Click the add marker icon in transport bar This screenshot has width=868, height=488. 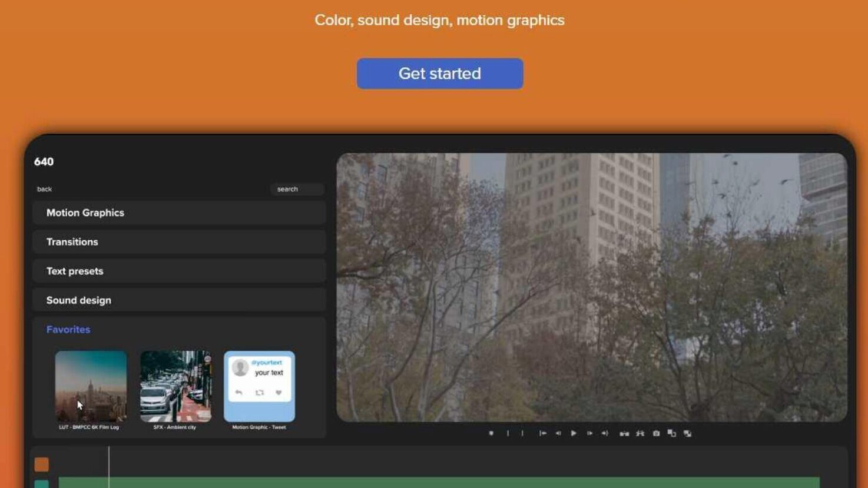click(491, 433)
